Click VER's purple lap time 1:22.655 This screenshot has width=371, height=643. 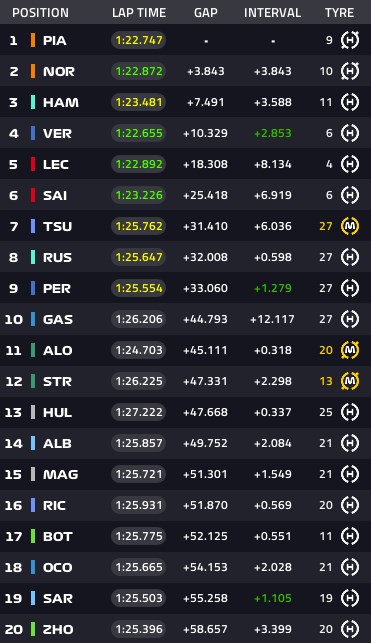tap(139, 133)
